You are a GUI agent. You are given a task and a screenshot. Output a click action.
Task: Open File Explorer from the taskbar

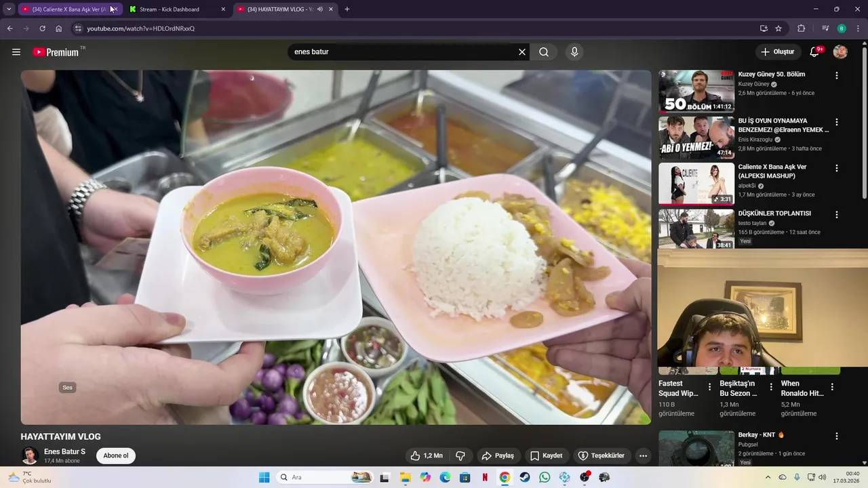click(406, 477)
